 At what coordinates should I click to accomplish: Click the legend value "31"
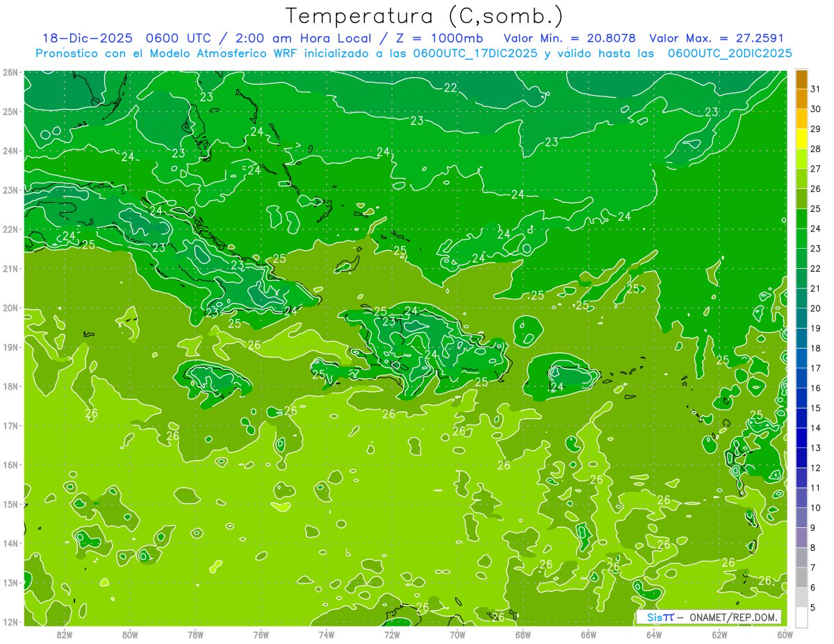[815, 88]
